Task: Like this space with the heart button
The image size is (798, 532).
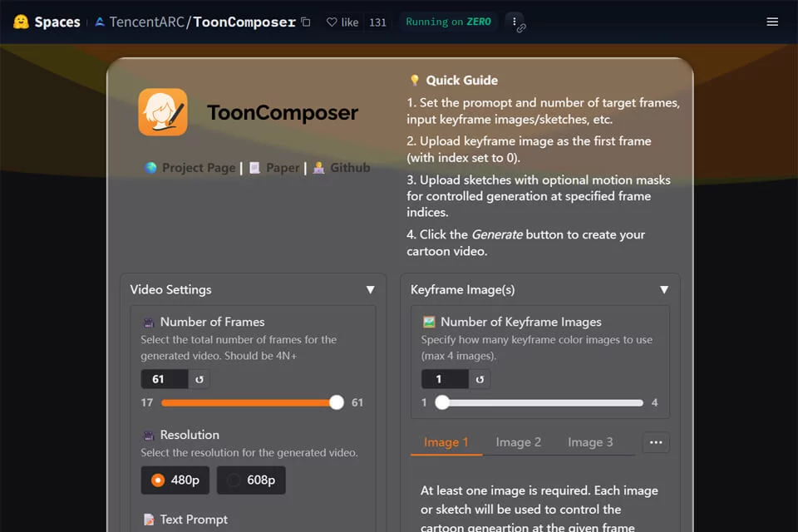Action: point(342,22)
